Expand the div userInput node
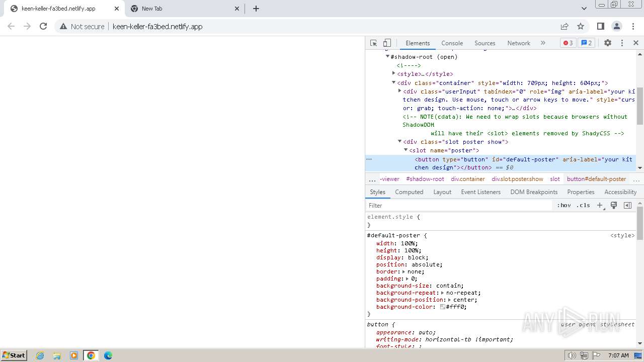The height and width of the screenshot is (362, 644). (399, 91)
